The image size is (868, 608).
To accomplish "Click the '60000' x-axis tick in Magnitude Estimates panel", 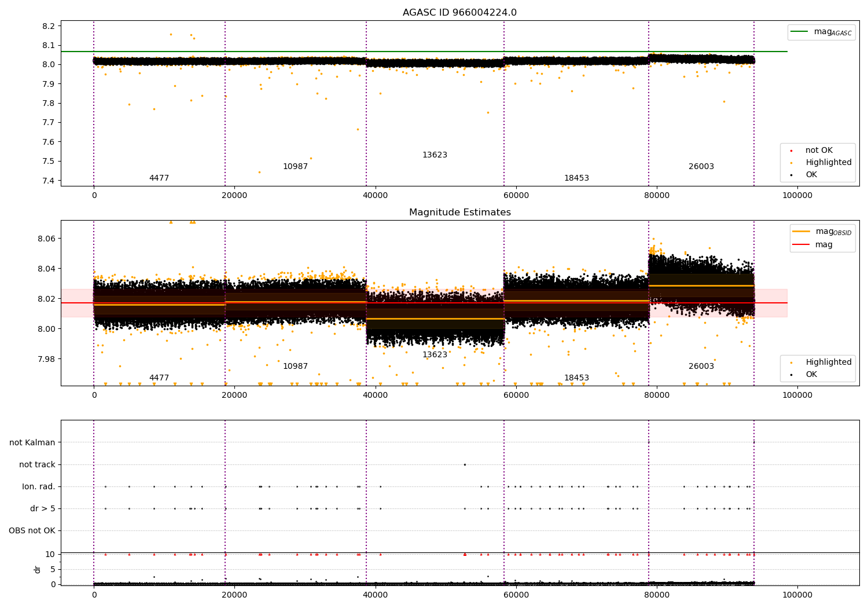I will pos(516,395).
